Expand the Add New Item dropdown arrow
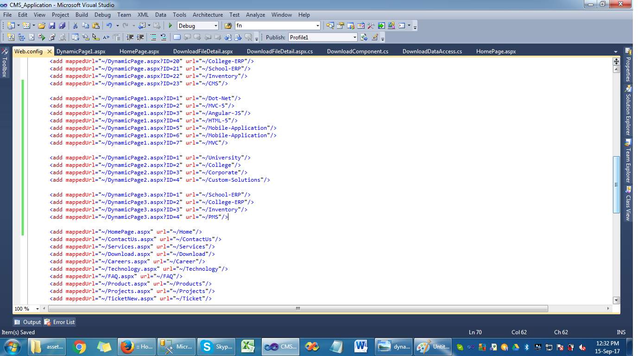Image resolution: width=644 pixels, height=356 pixels. [x=33, y=26]
